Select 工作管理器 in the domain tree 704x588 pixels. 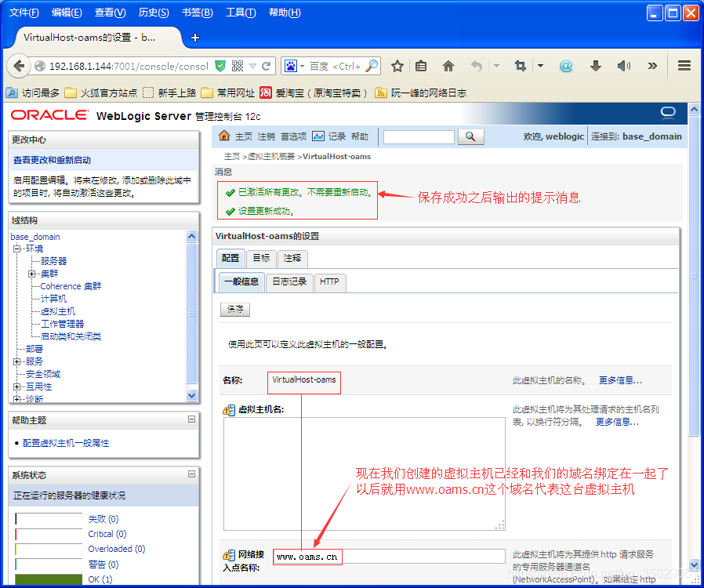tap(63, 324)
